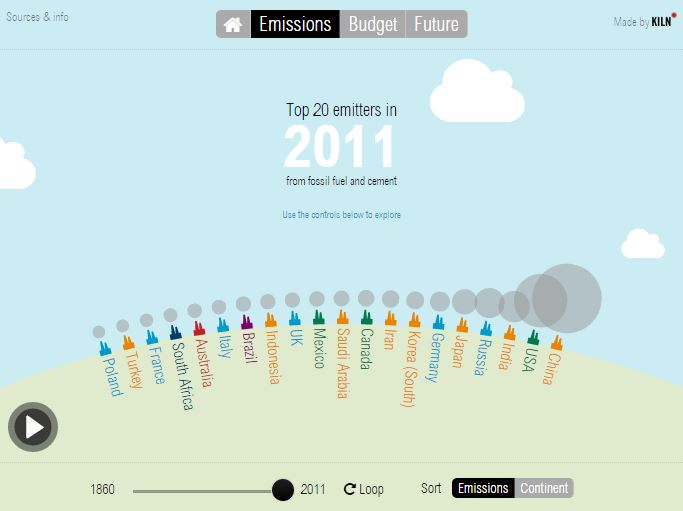
Task: Click the Russia factory icon
Action: 486,329
